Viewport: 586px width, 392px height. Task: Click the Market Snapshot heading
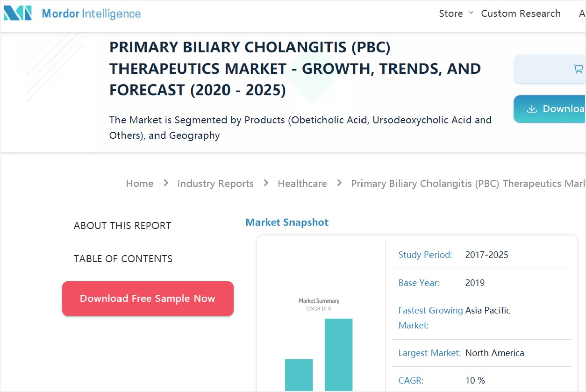(287, 222)
